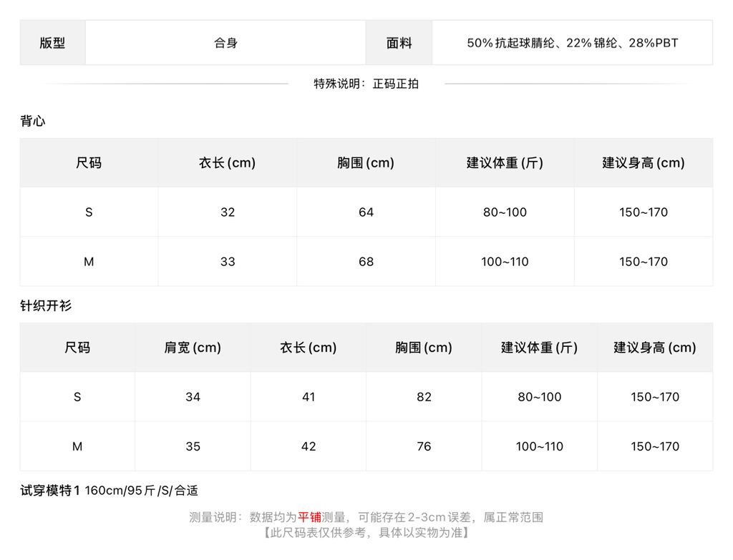This screenshot has width=733, height=560.
Task: Click the 衣长 value 33
Action: [228, 262]
